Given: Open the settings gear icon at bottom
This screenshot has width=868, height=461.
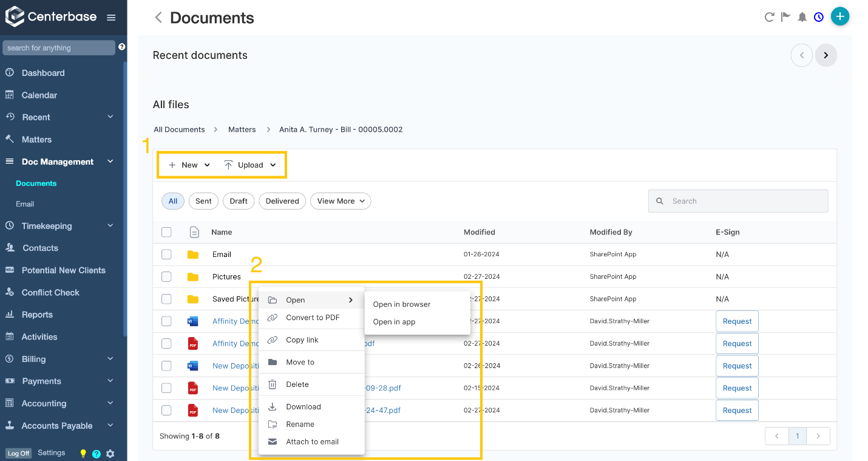Looking at the screenshot, I should [x=110, y=454].
